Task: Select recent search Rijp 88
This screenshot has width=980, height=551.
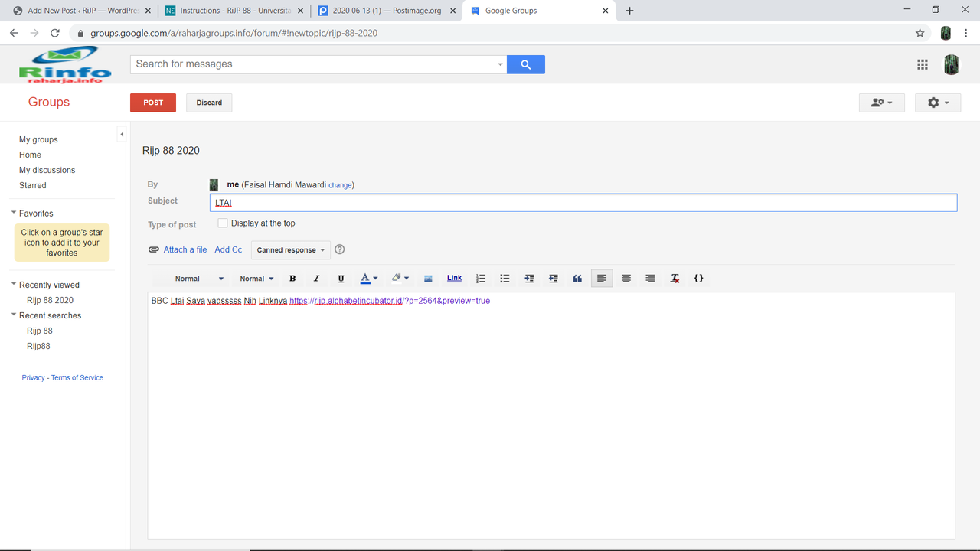Action: [x=40, y=331]
